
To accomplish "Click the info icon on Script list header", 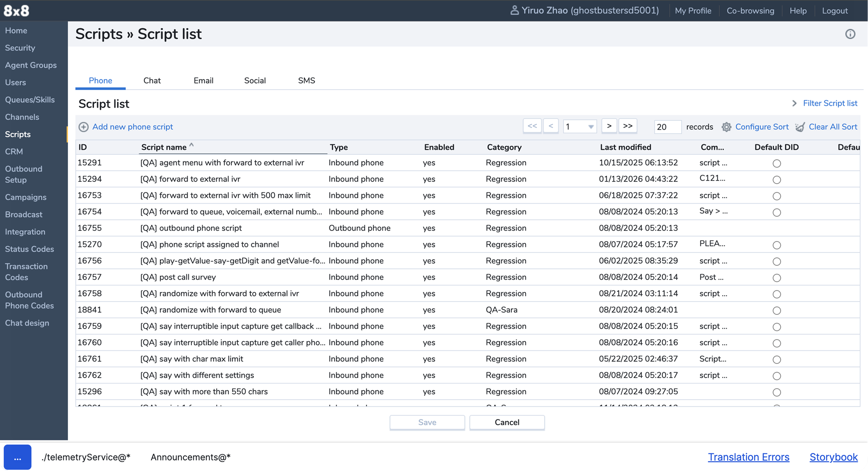I will pyautogui.click(x=850, y=34).
